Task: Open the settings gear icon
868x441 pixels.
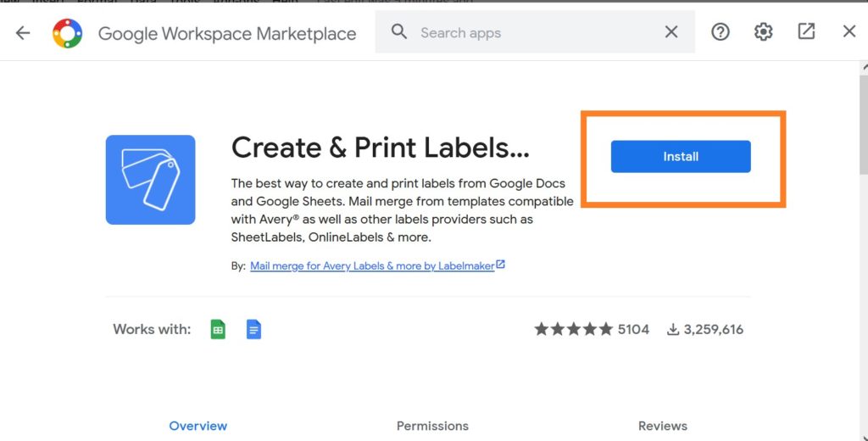Action: click(764, 31)
